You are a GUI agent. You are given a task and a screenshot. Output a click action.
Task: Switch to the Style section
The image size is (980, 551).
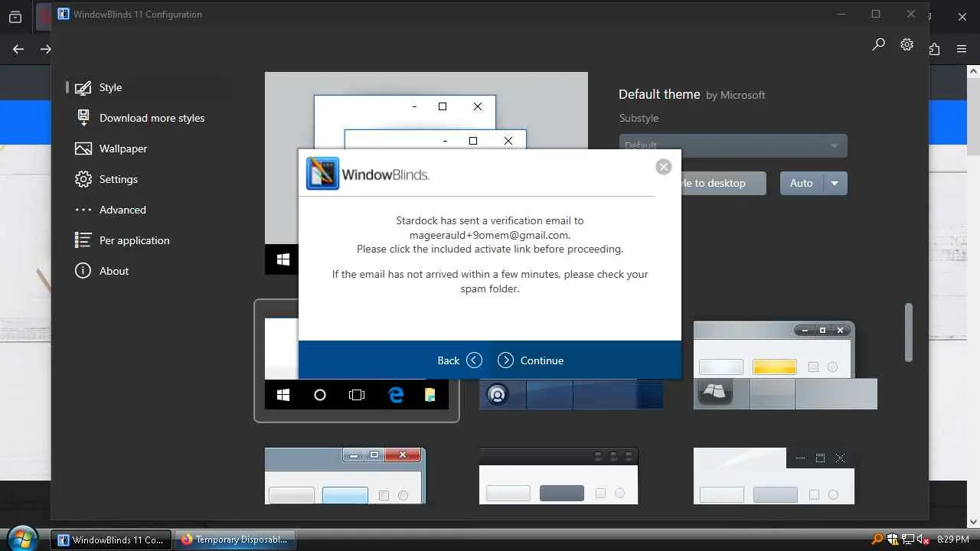click(x=110, y=87)
